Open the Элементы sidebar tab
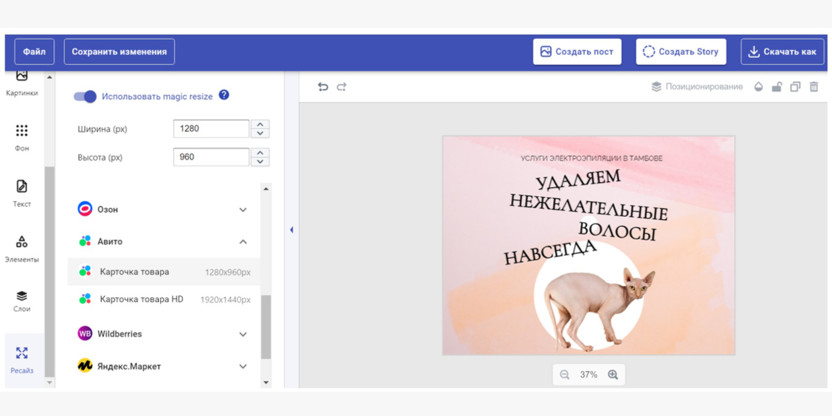The image size is (832, 416). pos(22,249)
